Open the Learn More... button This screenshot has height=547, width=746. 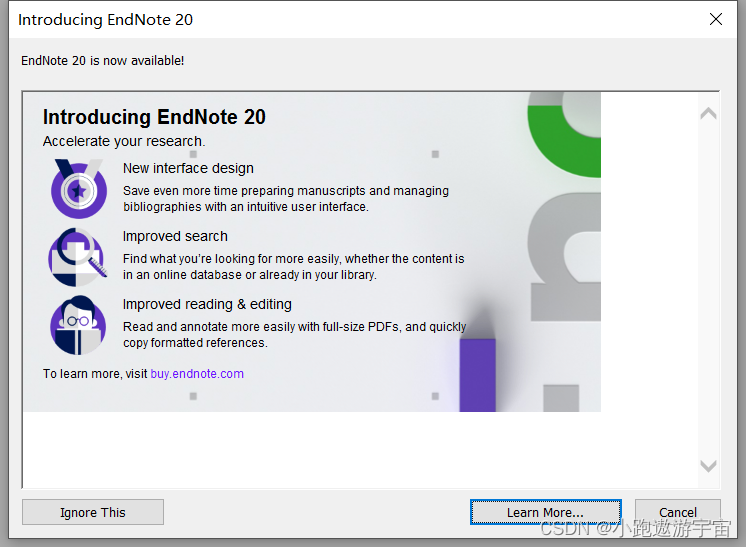click(x=545, y=512)
